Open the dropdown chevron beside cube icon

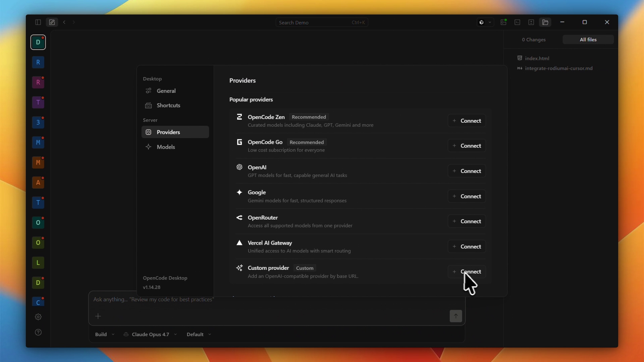pyautogui.click(x=490, y=22)
